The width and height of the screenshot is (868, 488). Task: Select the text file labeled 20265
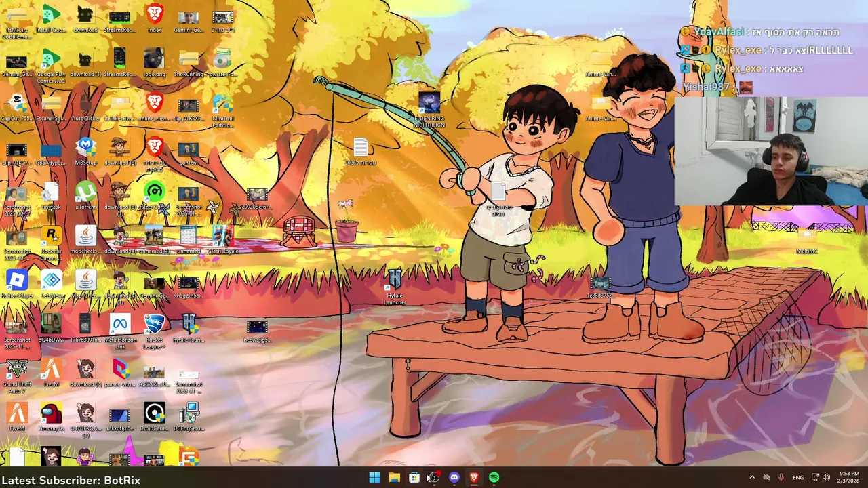(360, 152)
